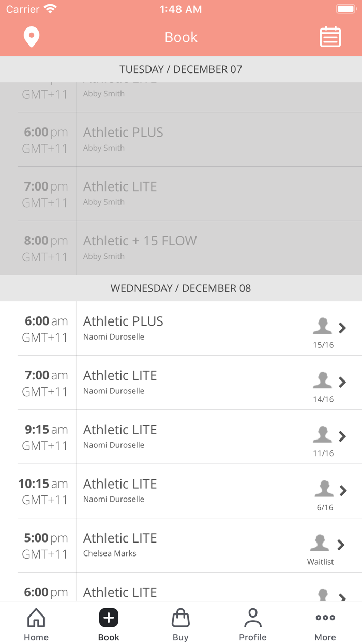Tap the location pin icon
Screen dimensions: 362x644
[32, 37]
